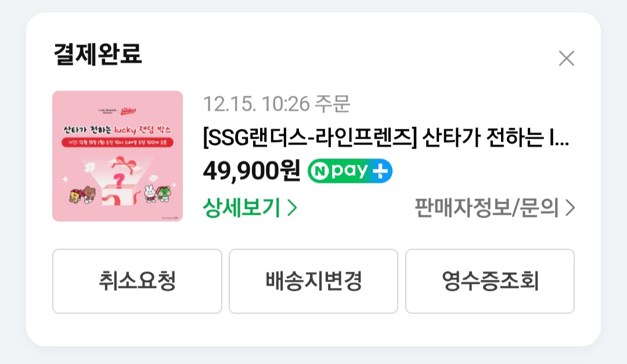Click the SSG랜더스-라인프렌즈 product title
The image size is (627, 364).
click(386, 138)
